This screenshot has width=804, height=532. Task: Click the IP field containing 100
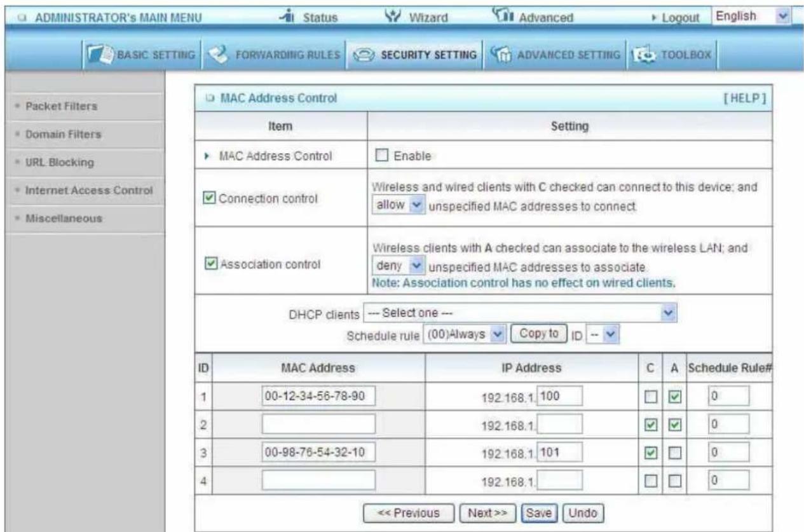[559, 397]
